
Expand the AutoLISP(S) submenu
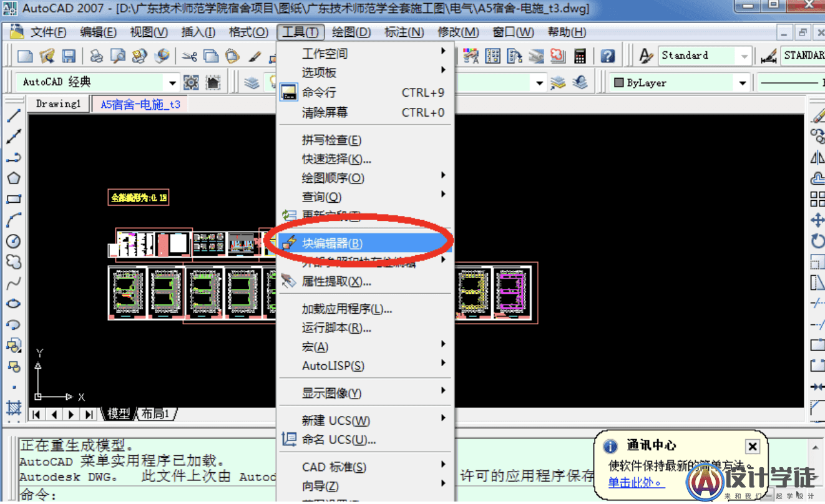click(x=365, y=366)
